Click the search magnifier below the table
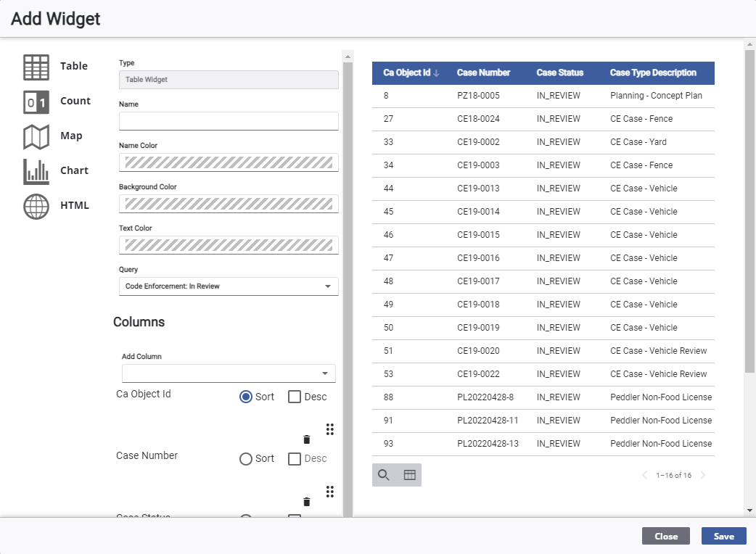Viewport: 756px width, 554px height. 384,475
